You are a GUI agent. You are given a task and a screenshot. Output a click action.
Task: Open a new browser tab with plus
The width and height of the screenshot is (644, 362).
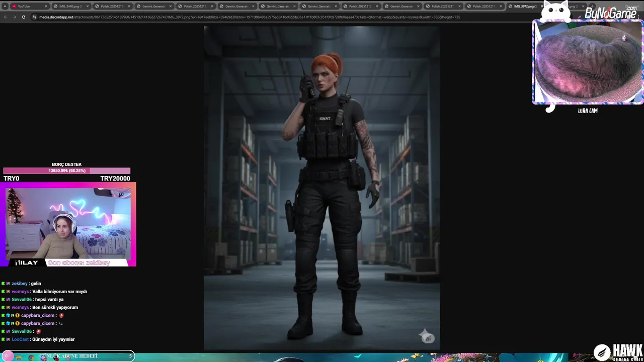click(592, 7)
